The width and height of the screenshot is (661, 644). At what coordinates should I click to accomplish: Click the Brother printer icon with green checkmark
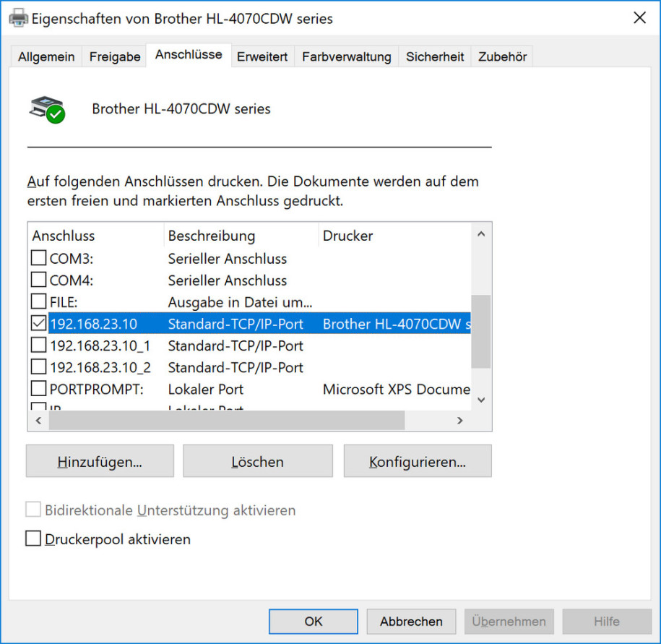47,110
